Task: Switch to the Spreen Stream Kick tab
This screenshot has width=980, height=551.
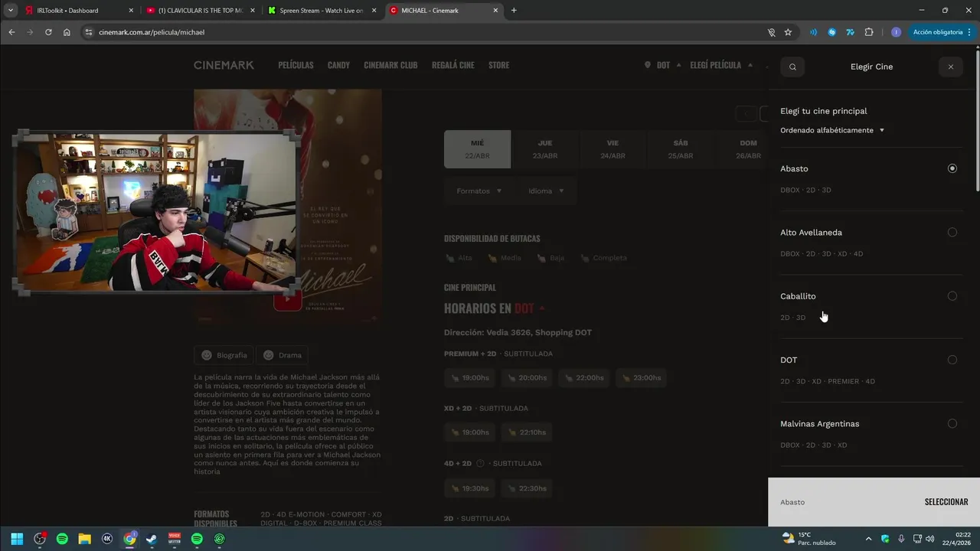Action: (x=322, y=10)
